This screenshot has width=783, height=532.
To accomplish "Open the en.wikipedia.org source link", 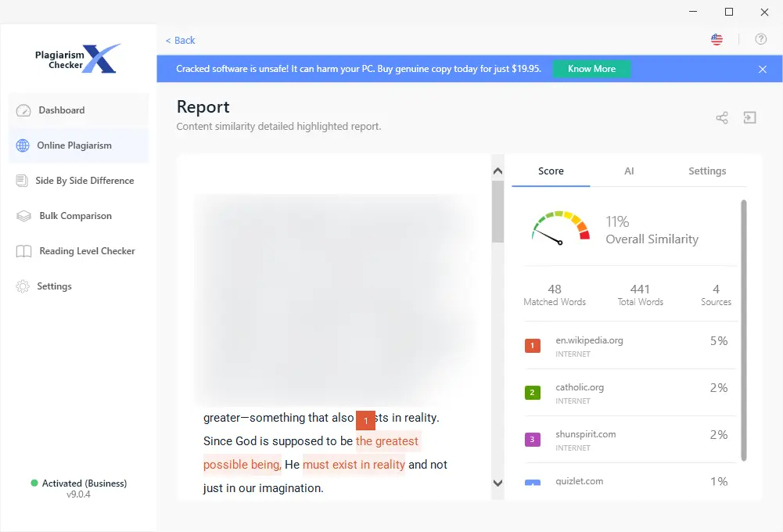I will coord(589,340).
